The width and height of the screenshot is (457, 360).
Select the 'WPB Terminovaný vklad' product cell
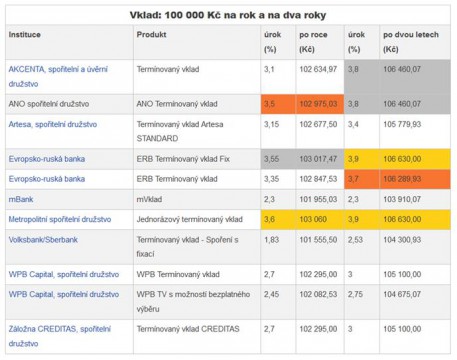click(197, 274)
